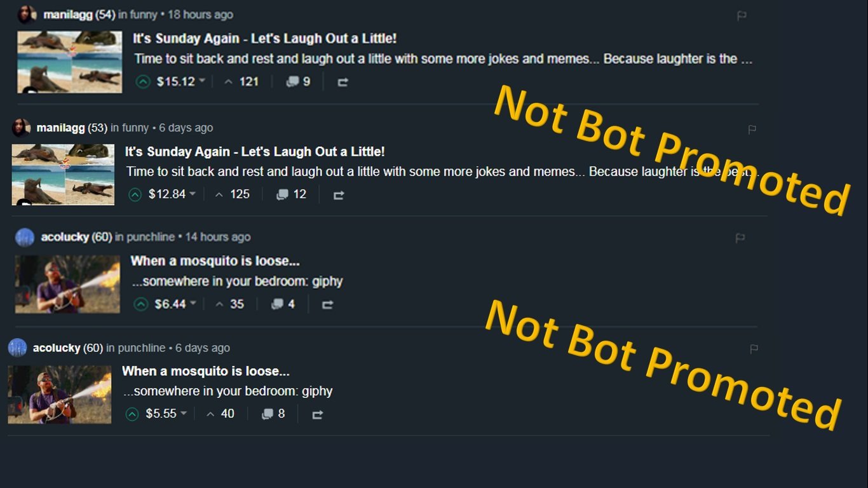This screenshot has width=868, height=488.
Task: Flag acolucky's 14 hours ago post
Action: (x=740, y=238)
